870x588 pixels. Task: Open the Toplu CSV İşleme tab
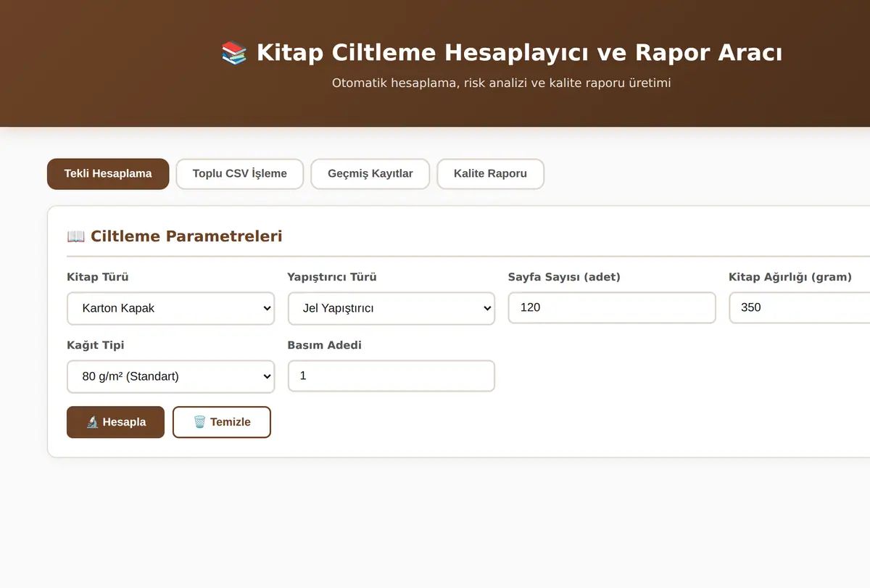coord(239,174)
